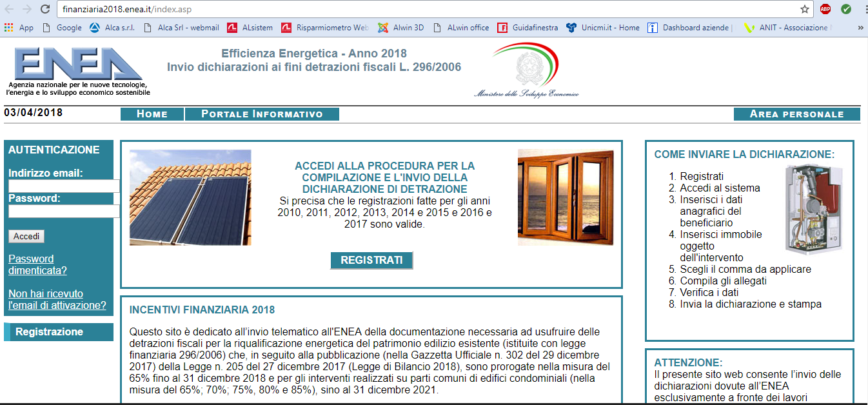Click the step 'Scegli il comma da applicare'
The width and height of the screenshot is (868, 405).
click(x=745, y=270)
